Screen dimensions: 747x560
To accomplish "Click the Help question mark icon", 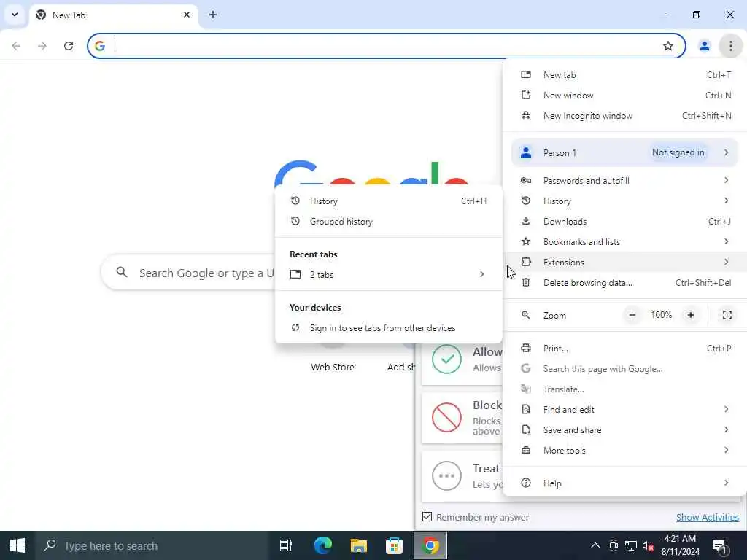I will [526, 483].
